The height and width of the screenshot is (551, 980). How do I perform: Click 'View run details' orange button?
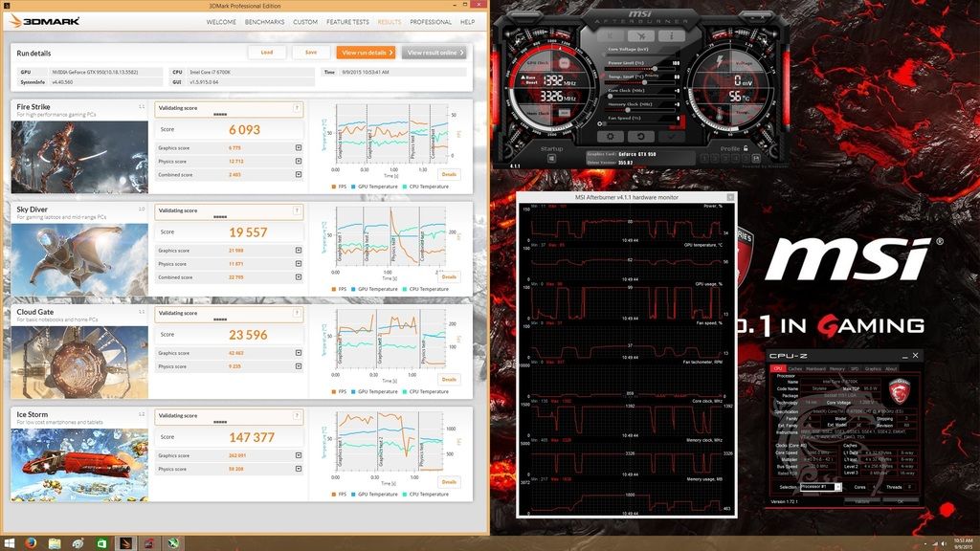coord(365,53)
